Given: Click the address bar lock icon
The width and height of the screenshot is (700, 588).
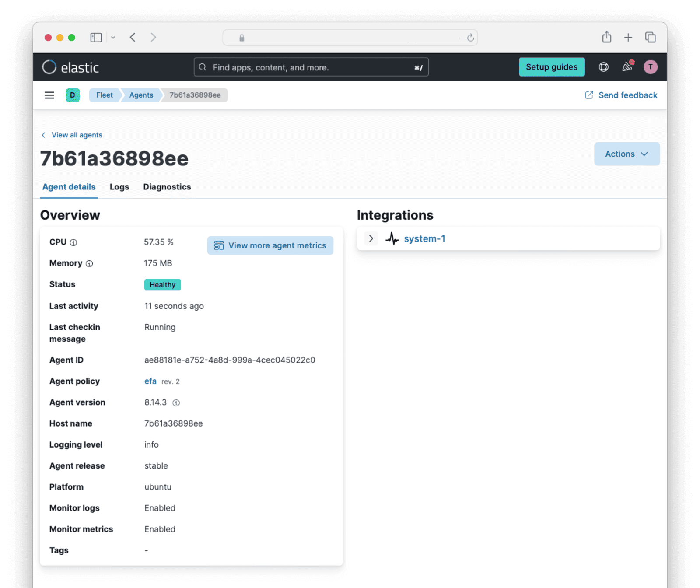Looking at the screenshot, I should pos(241,38).
